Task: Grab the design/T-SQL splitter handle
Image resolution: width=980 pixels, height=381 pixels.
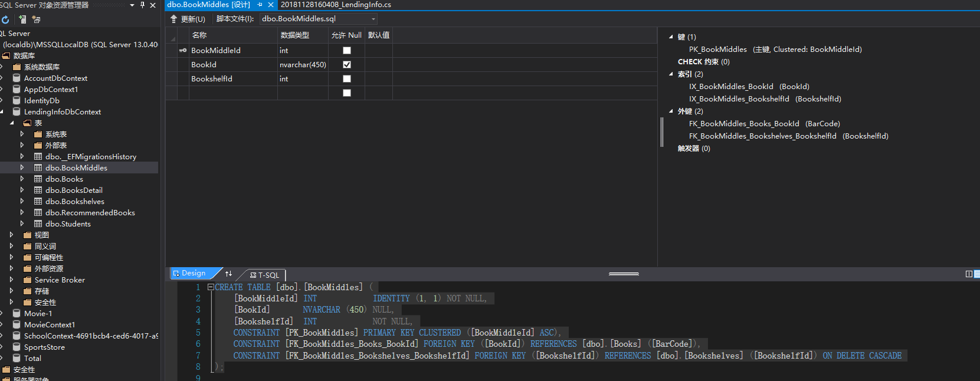Action: 624,274
